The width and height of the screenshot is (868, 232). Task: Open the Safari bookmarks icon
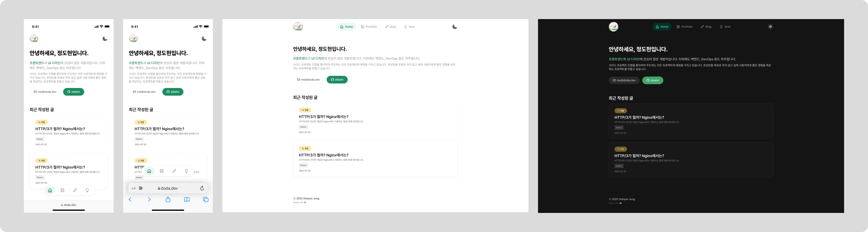tap(187, 199)
